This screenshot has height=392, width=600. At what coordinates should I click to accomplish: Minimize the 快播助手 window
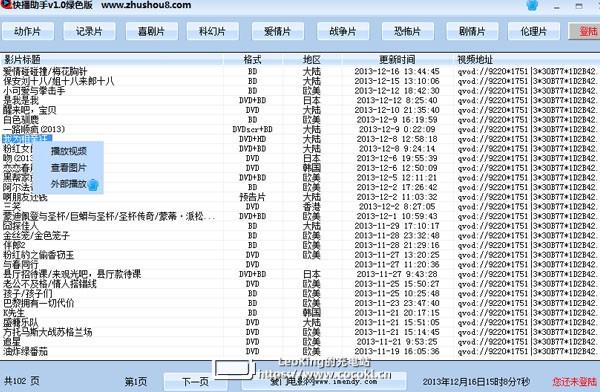tap(556, 6)
